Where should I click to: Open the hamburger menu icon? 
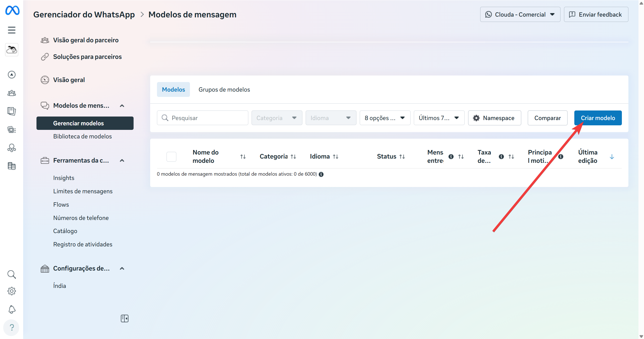tap(12, 30)
